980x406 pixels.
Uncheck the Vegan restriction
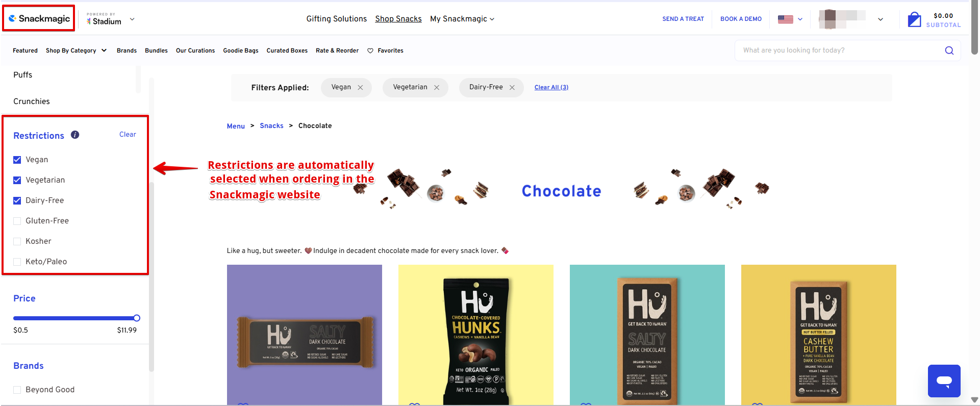pyautogui.click(x=17, y=160)
